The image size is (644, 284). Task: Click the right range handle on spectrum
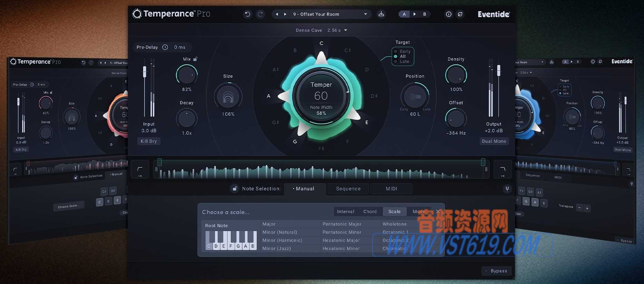tap(483, 162)
